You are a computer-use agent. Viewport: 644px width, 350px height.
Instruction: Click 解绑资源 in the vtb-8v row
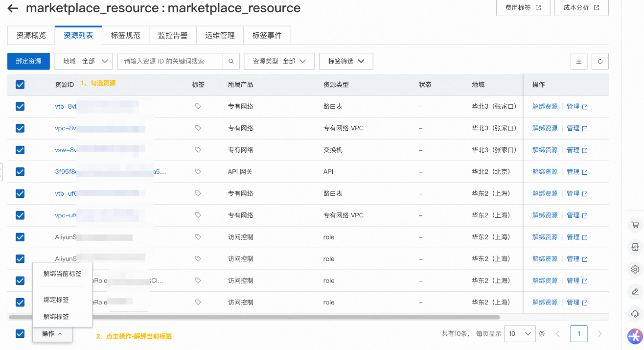pos(545,106)
